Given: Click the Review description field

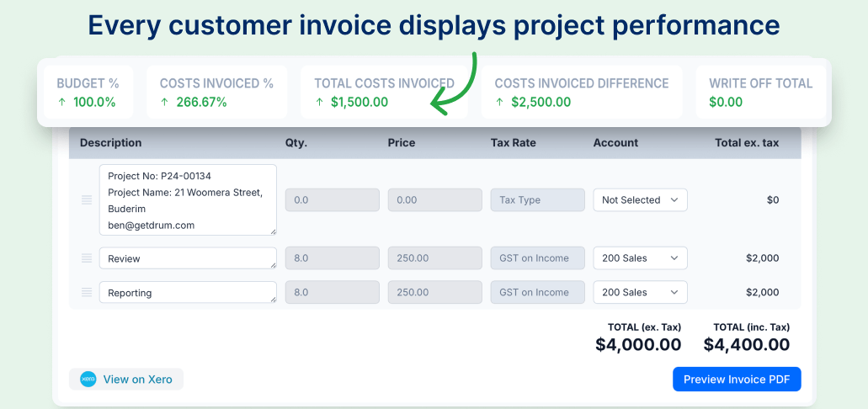Looking at the screenshot, I should tap(189, 258).
